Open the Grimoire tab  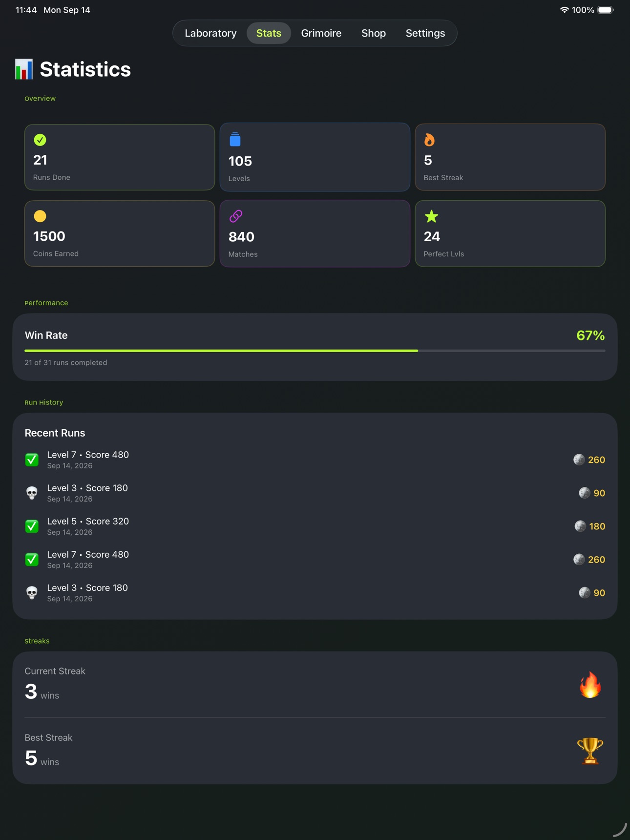coord(321,33)
